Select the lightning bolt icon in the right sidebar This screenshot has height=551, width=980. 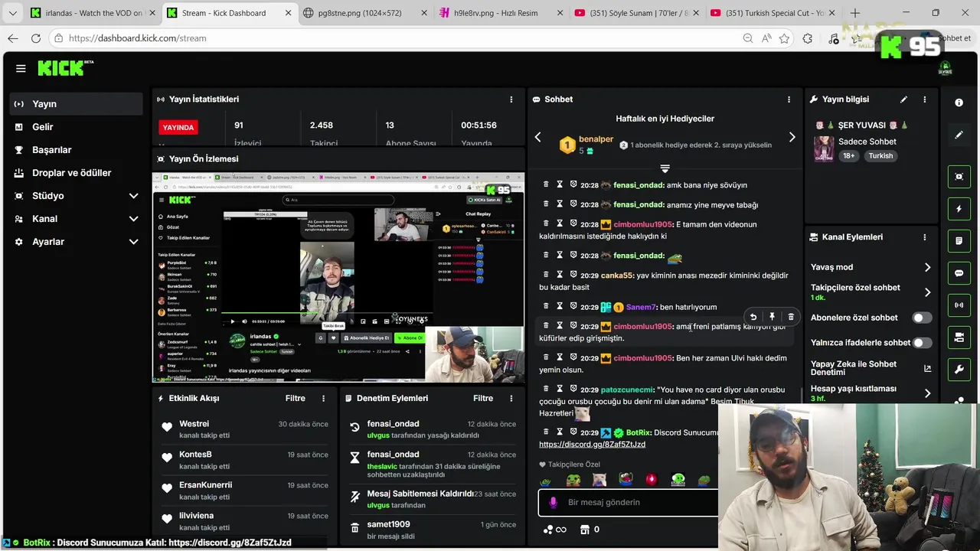[959, 209]
